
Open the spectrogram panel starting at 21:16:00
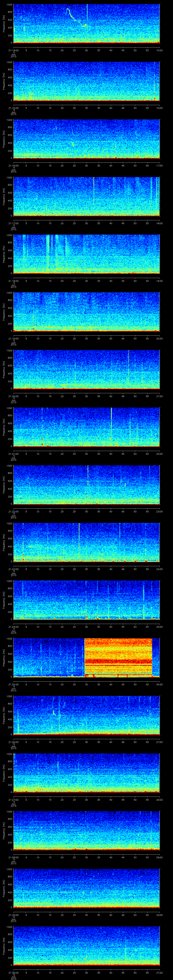pos(87,139)
